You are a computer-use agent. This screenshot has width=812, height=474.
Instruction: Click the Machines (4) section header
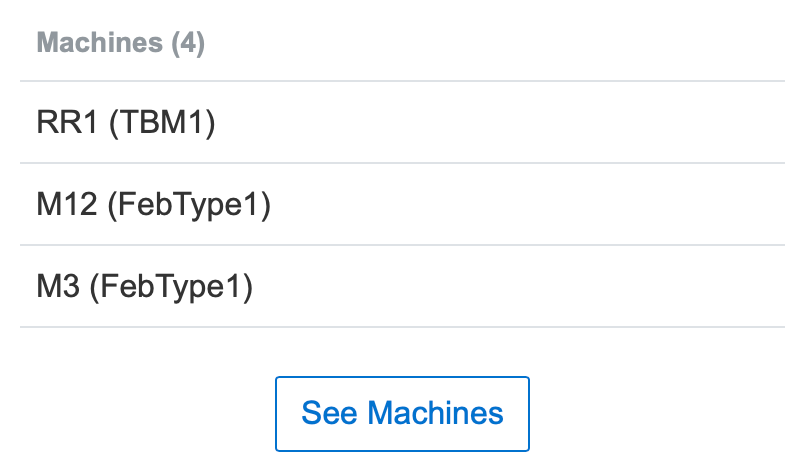121,44
